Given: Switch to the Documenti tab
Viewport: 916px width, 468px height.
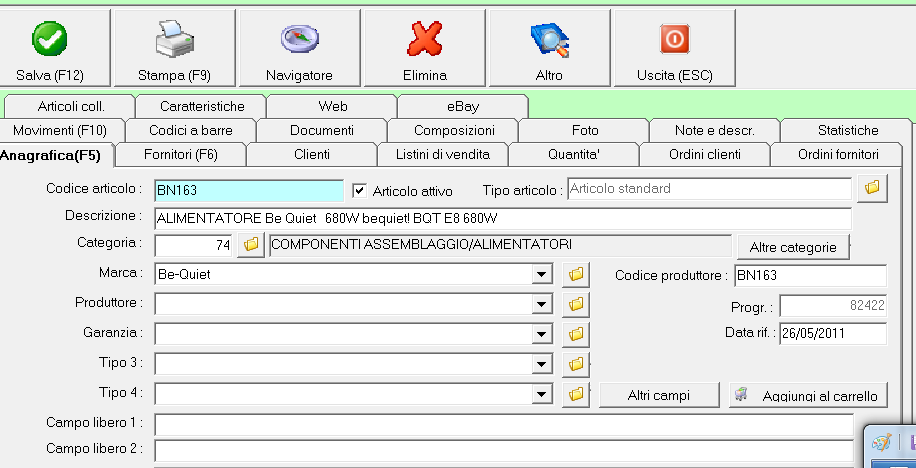Looking at the screenshot, I should (322, 130).
